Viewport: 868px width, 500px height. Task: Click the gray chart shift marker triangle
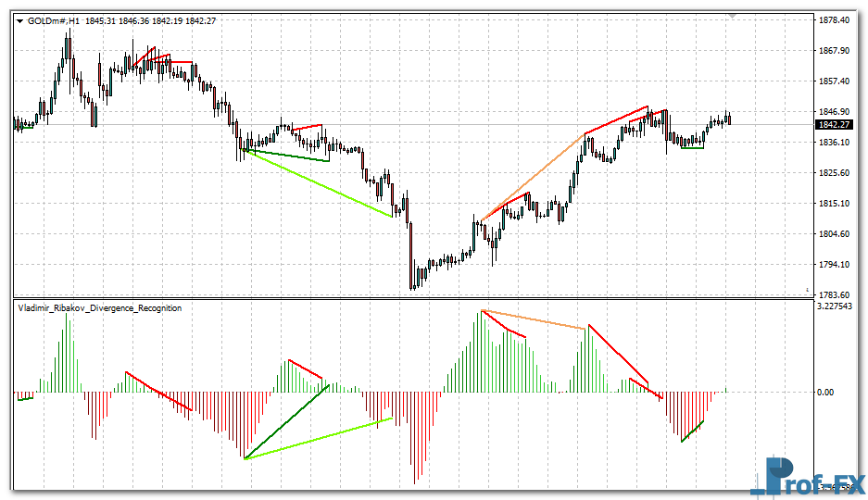733,16
